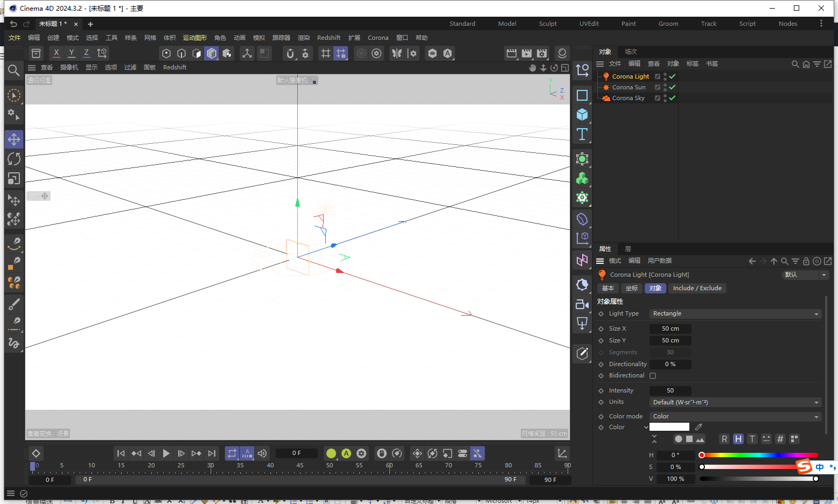Toggle Corona Sky enabled checkmark

(672, 98)
